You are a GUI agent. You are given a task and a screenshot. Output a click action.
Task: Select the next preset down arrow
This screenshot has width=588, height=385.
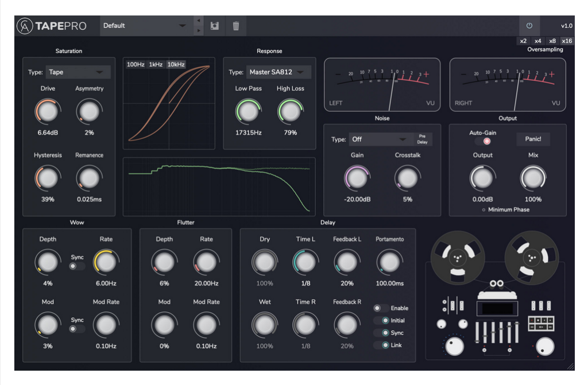pyautogui.click(x=199, y=31)
